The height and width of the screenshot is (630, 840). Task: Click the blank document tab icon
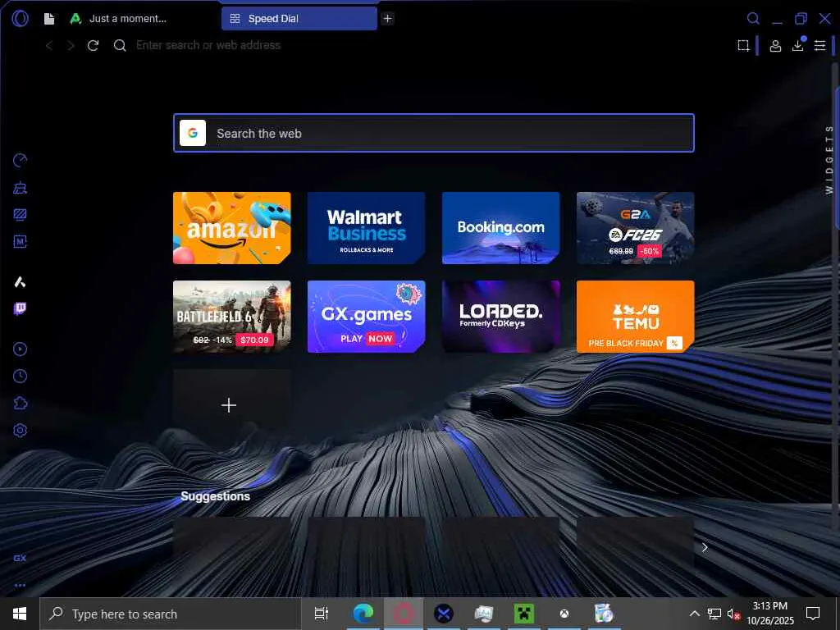49,19
